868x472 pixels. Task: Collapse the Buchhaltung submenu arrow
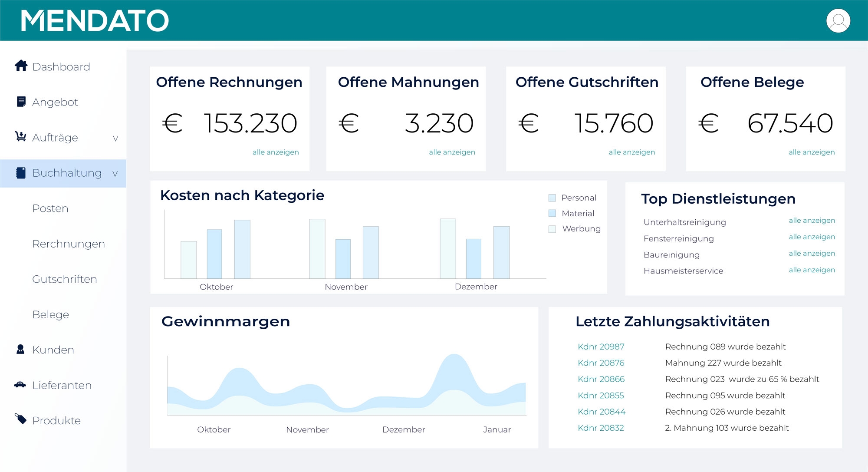(x=115, y=174)
